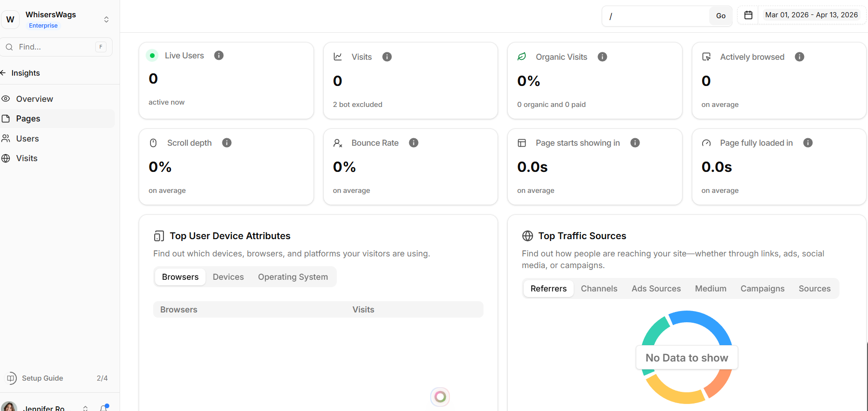Click the info icon next to Live Users
The image size is (868, 411).
219,56
